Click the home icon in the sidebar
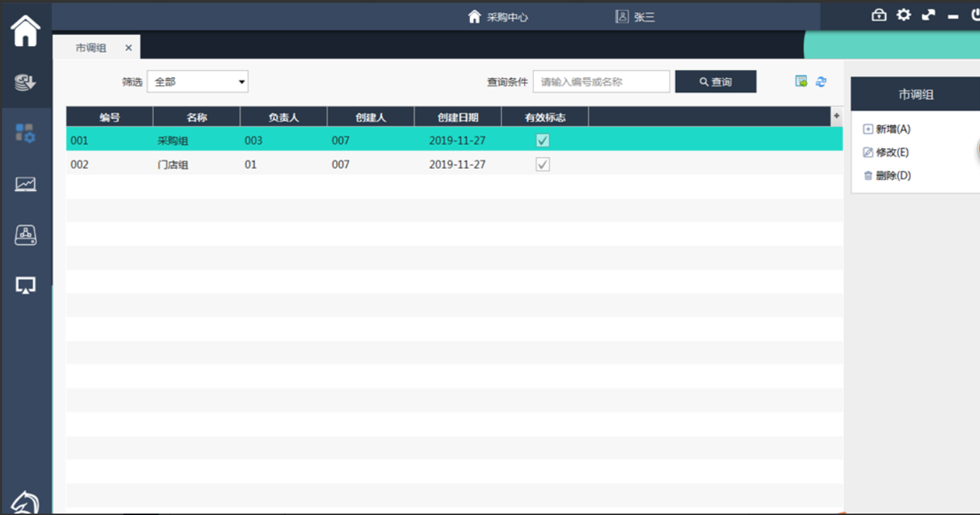 pyautogui.click(x=26, y=31)
